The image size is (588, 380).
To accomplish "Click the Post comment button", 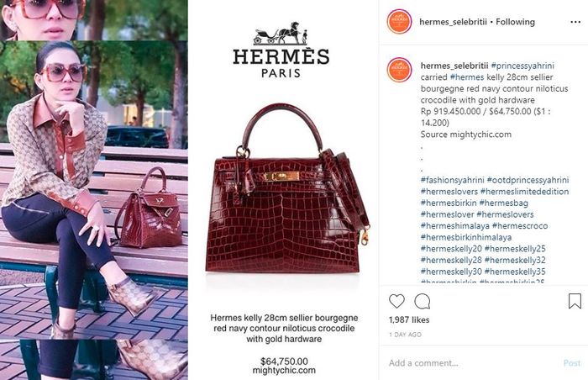I will (x=571, y=363).
